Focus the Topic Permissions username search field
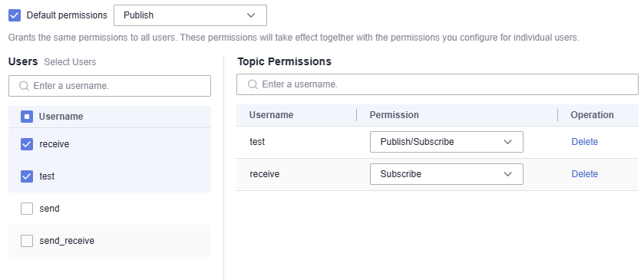The image size is (644, 280). (438, 84)
